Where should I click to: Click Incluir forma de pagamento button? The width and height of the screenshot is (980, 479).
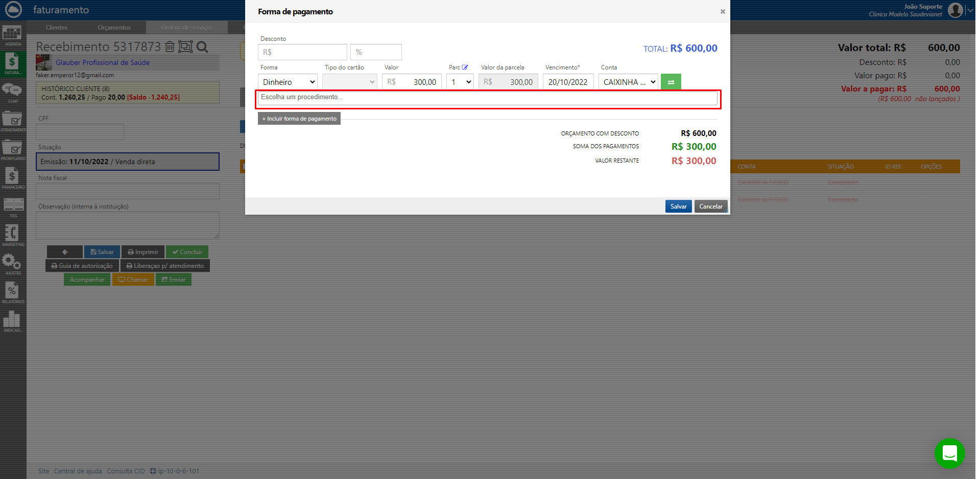(299, 119)
